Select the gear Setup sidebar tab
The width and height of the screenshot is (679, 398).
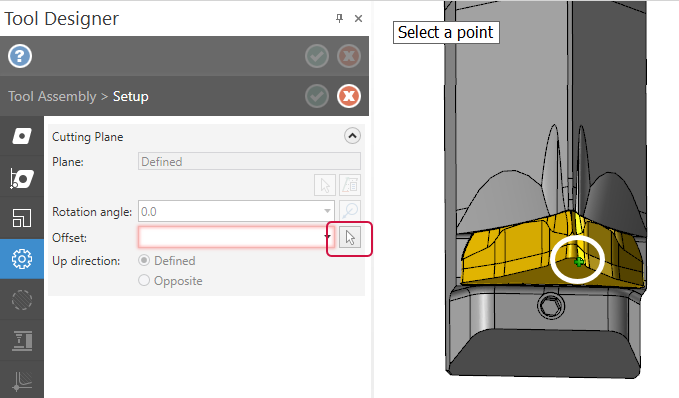pyautogui.click(x=22, y=259)
